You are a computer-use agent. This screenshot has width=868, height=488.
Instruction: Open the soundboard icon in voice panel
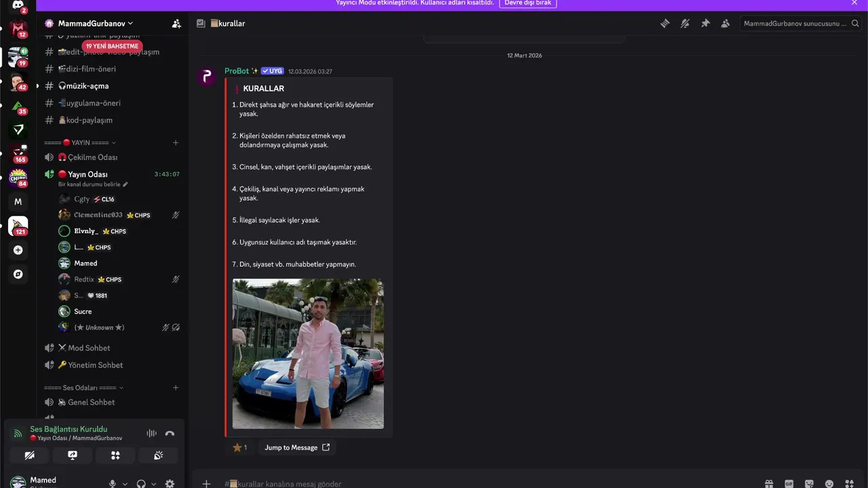[x=158, y=455]
